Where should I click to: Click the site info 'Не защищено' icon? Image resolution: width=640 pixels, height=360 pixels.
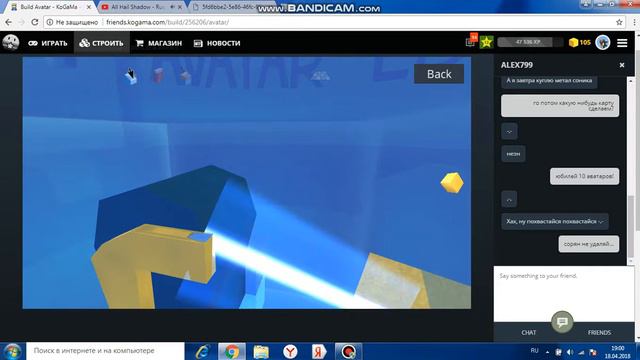tap(50, 22)
